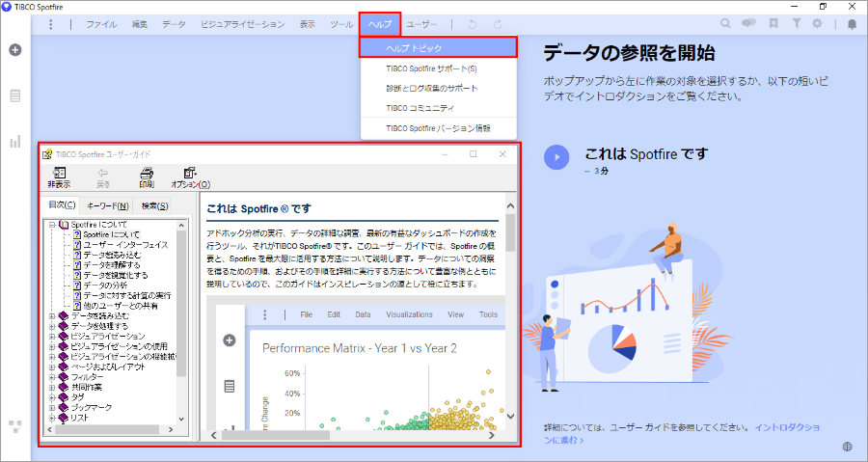Click right arrow of help content horizontal scrollbar
Viewport: 868px width, 462px height.
pyautogui.click(x=491, y=435)
